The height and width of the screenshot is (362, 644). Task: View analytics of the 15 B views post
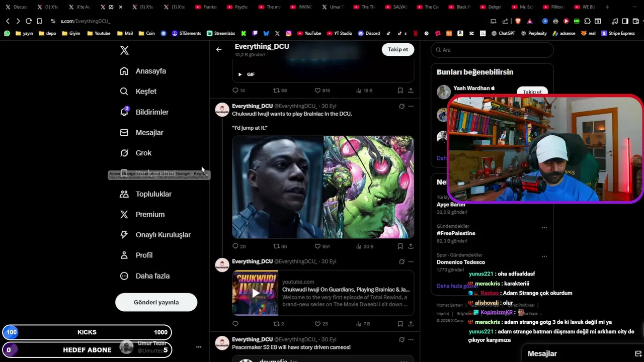[x=364, y=90]
